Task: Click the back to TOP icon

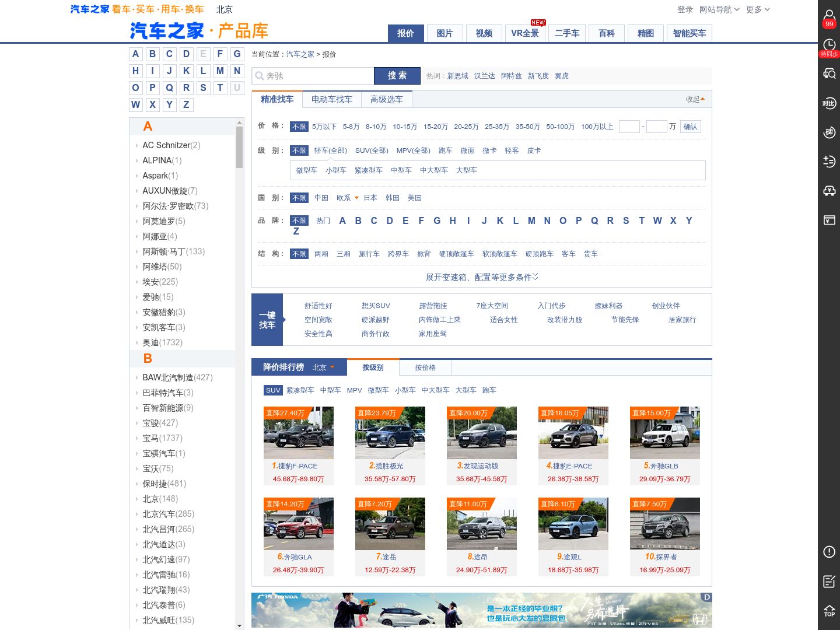Action: [829, 610]
